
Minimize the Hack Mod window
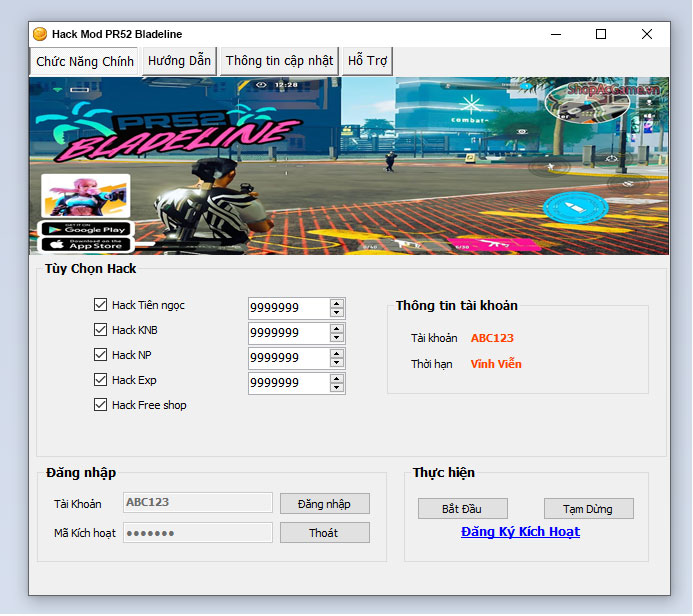click(556, 34)
